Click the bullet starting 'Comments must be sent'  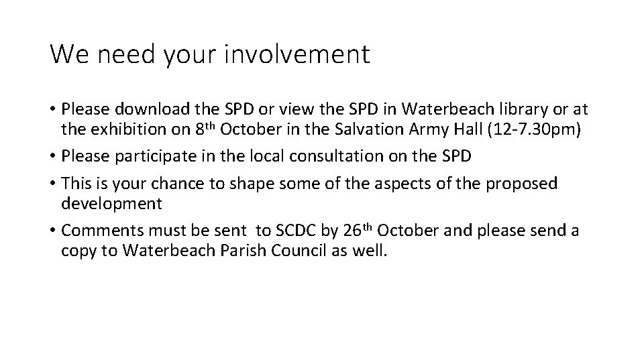tap(320, 241)
